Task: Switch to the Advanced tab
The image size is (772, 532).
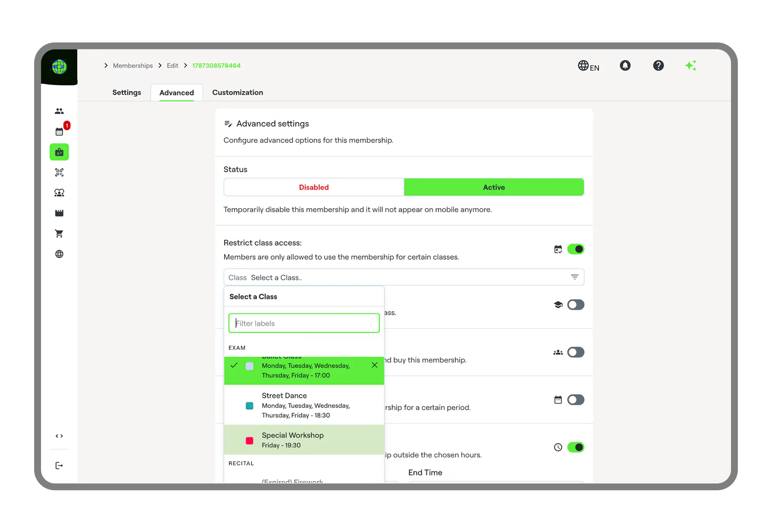Action: click(x=177, y=93)
